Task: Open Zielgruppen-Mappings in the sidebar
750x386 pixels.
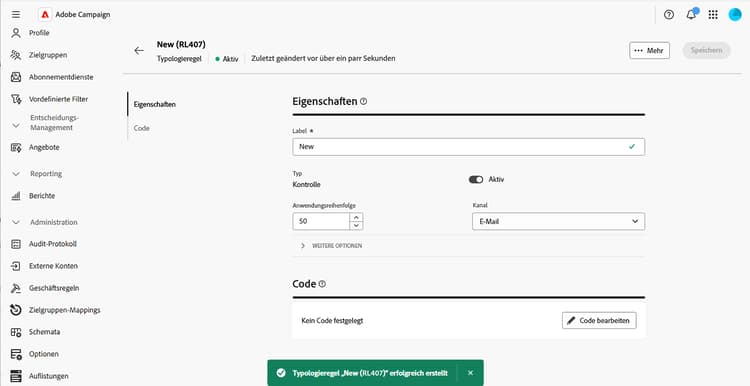Action: 65,310
